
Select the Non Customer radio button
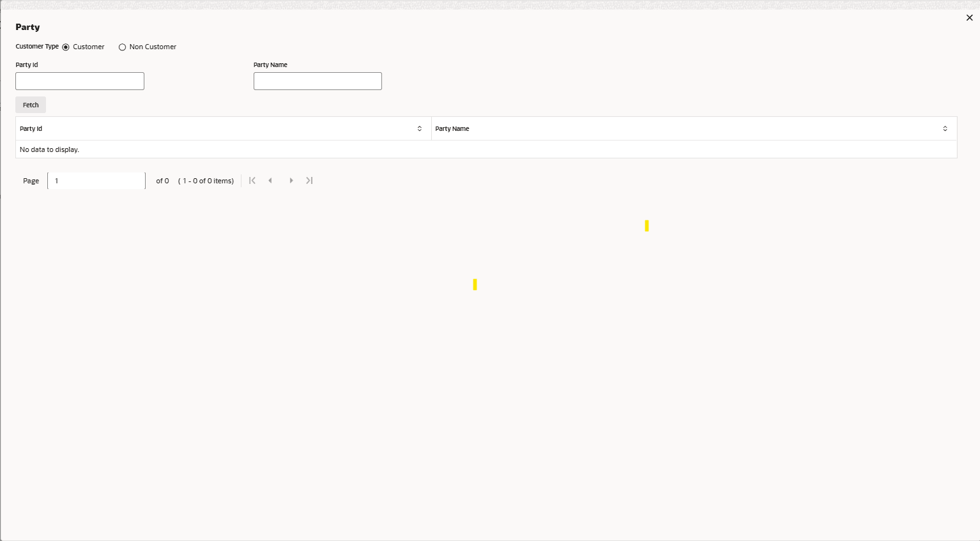coord(122,47)
